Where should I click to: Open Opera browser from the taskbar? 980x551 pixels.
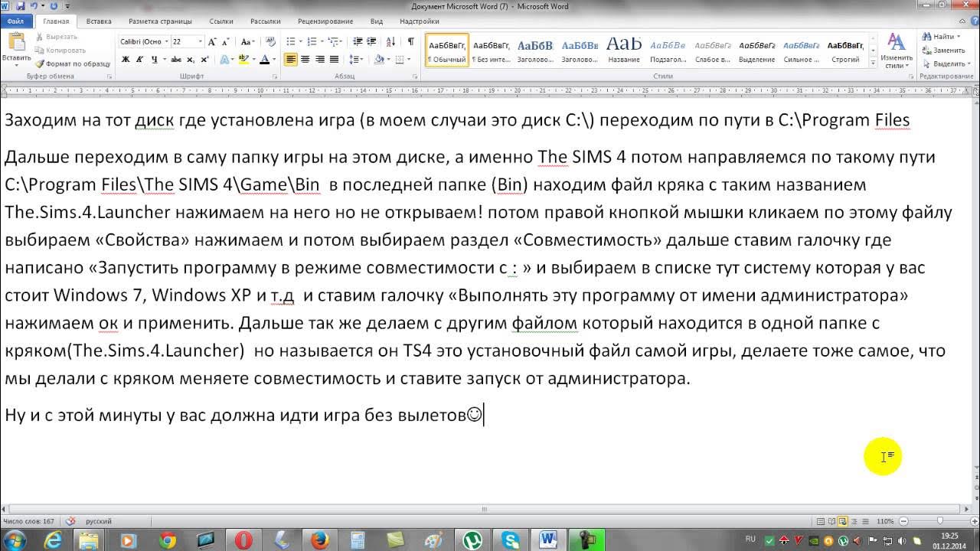pyautogui.click(x=243, y=540)
